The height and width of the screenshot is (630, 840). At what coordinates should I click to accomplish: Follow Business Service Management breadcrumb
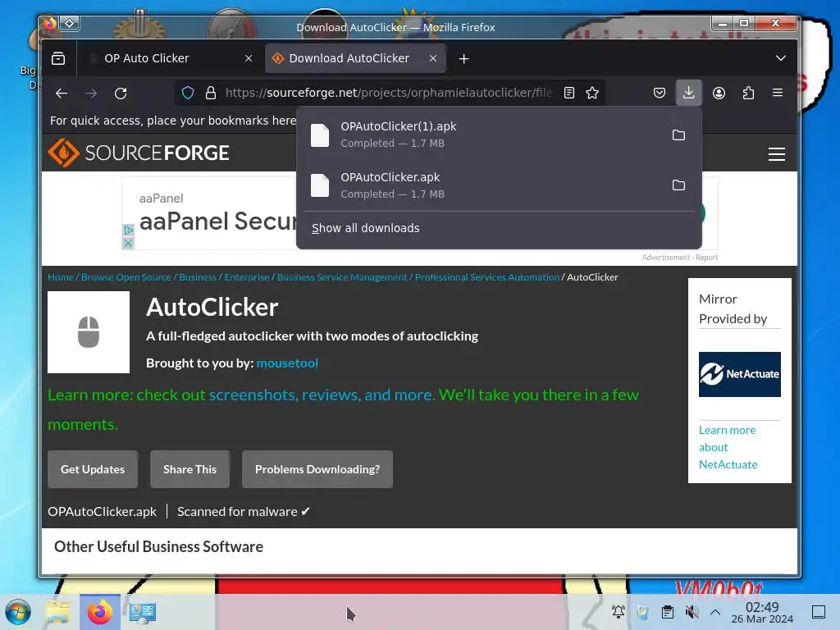(342, 277)
